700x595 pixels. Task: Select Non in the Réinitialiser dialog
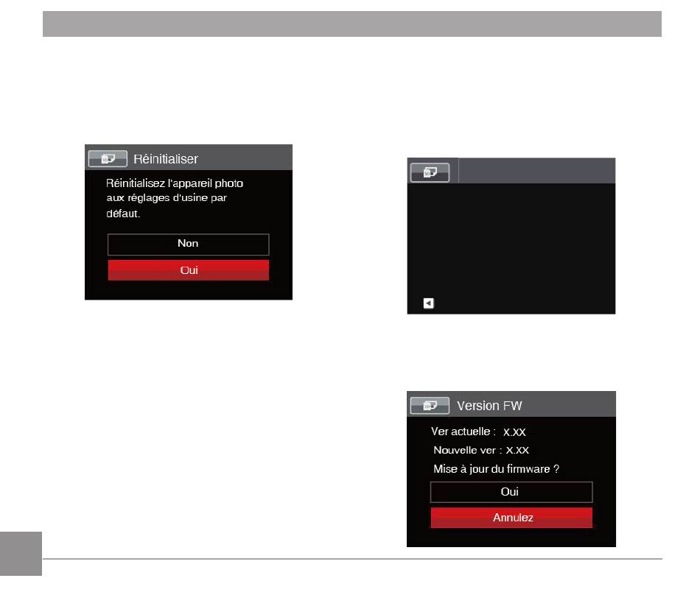tap(188, 244)
